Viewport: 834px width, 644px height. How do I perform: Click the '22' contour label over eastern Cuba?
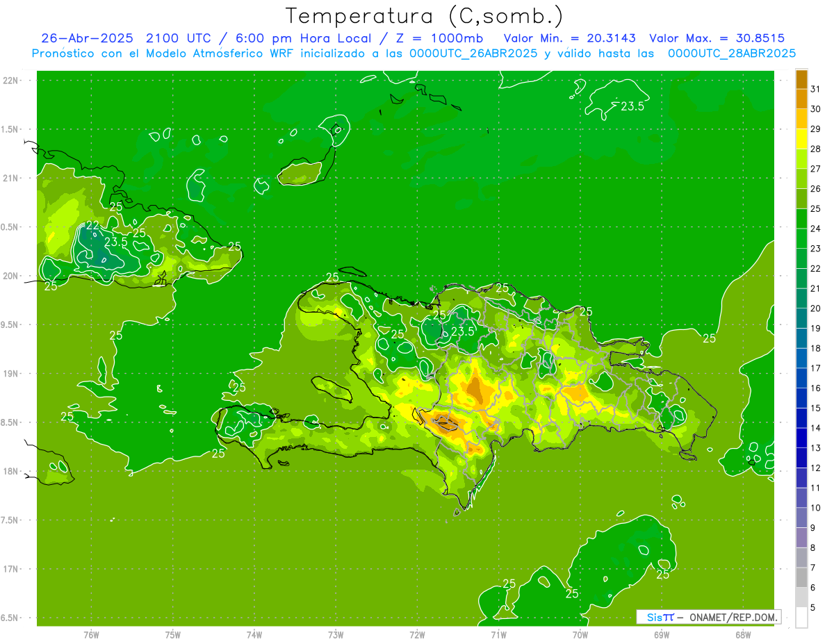pos(92,226)
